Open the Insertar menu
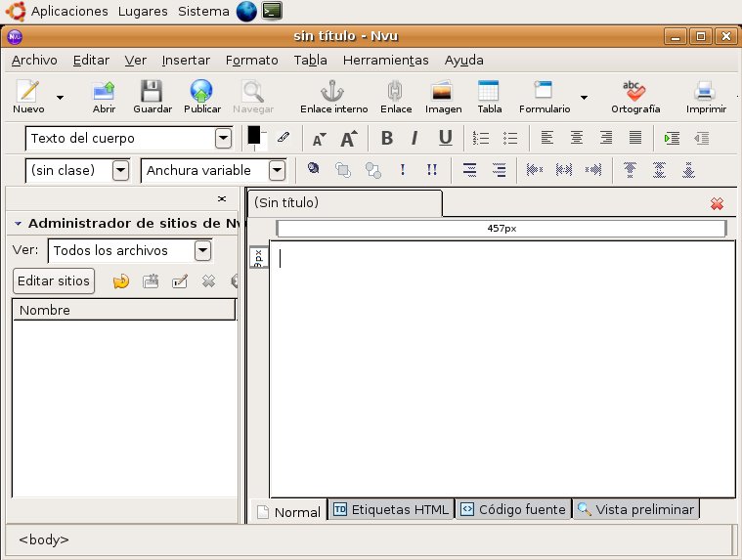 tap(186, 61)
